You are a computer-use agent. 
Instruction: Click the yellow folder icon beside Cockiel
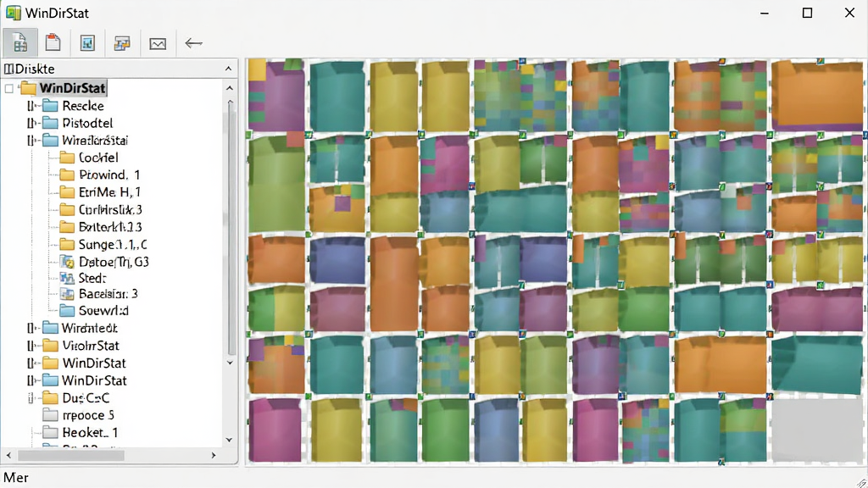point(67,158)
